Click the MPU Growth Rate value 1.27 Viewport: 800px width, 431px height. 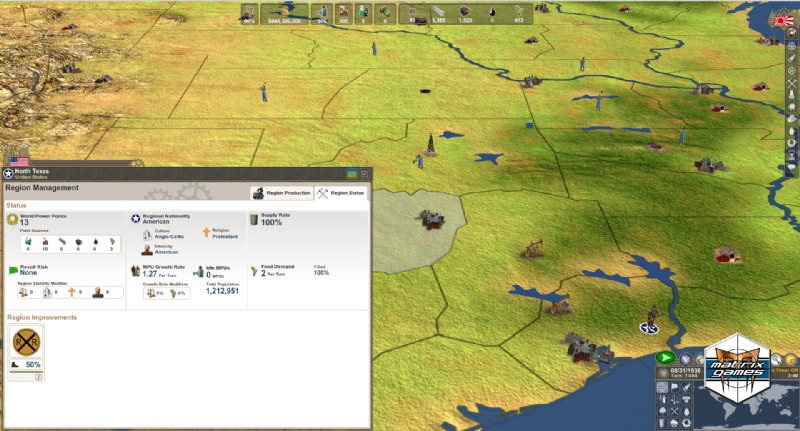[149, 274]
